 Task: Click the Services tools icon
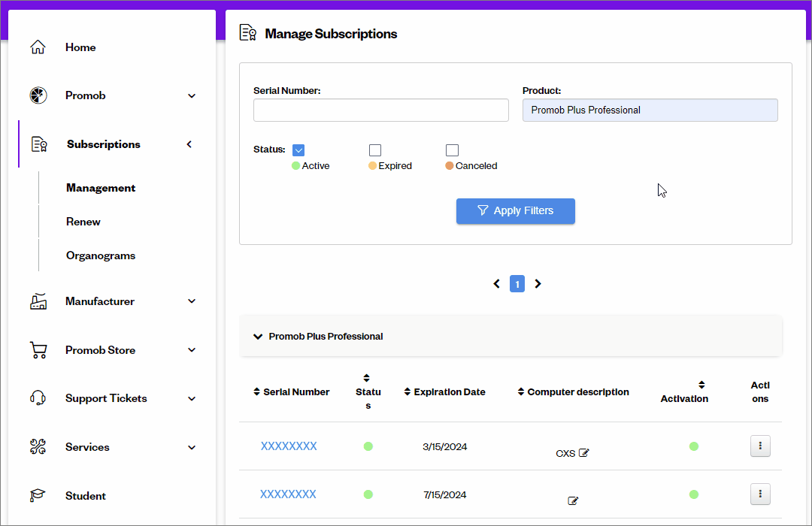point(38,447)
